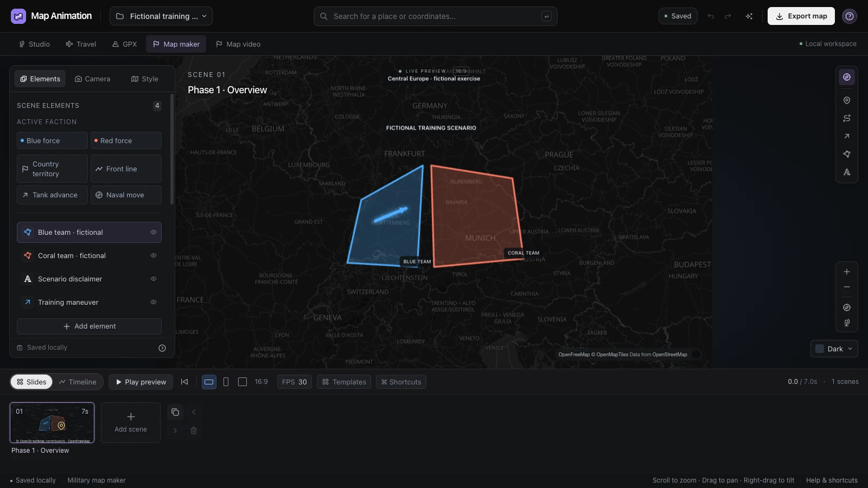Reset map bearing with the lower compass button

[x=847, y=307]
